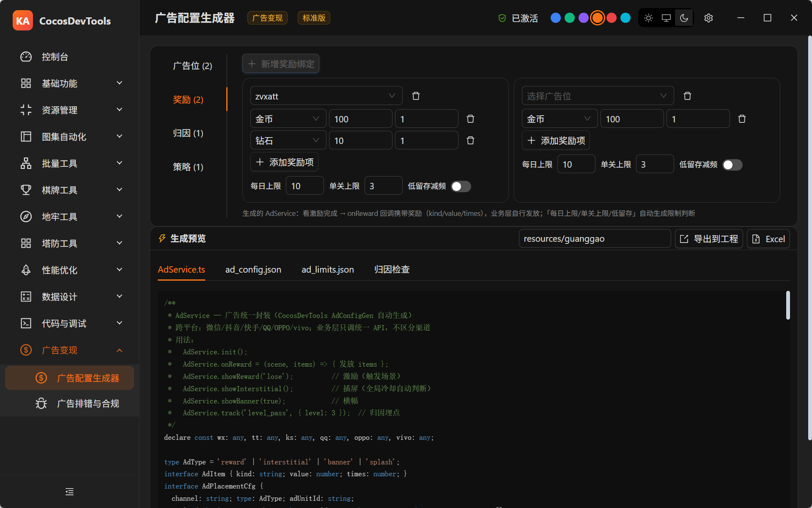Click the code preview scrollbar
Viewport: 812px width, 508px height.
click(x=788, y=305)
